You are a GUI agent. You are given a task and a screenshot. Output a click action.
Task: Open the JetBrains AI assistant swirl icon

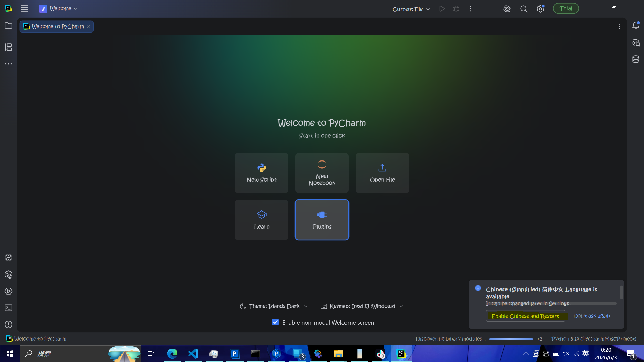click(507, 9)
